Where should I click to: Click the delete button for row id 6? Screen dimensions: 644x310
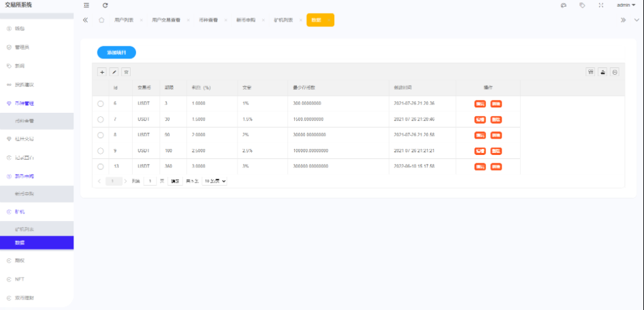496,104
